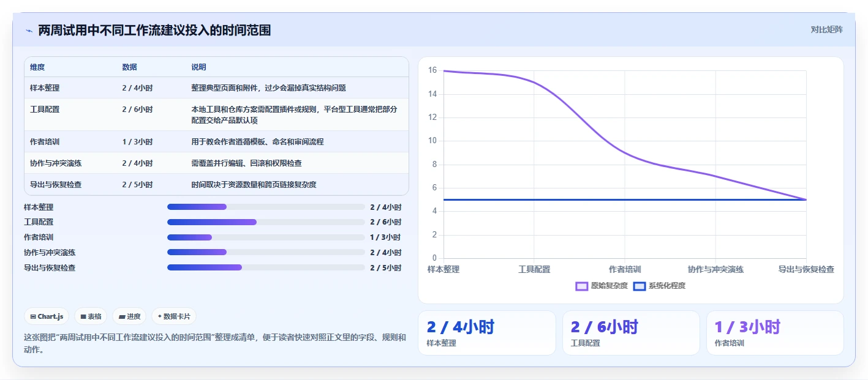Select the 数据卡片 chip
The width and height of the screenshot is (868, 380).
174,316
